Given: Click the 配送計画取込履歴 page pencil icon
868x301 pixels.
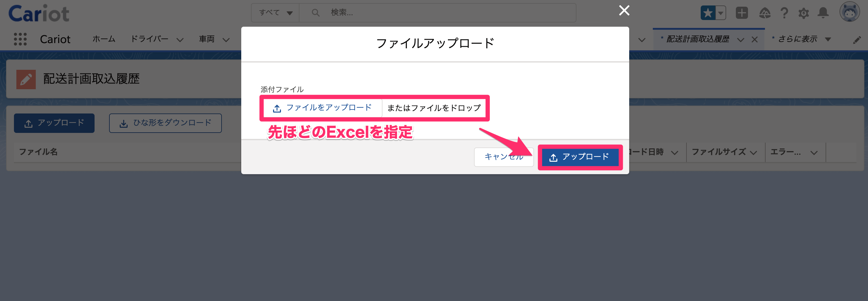Looking at the screenshot, I should 26,79.
